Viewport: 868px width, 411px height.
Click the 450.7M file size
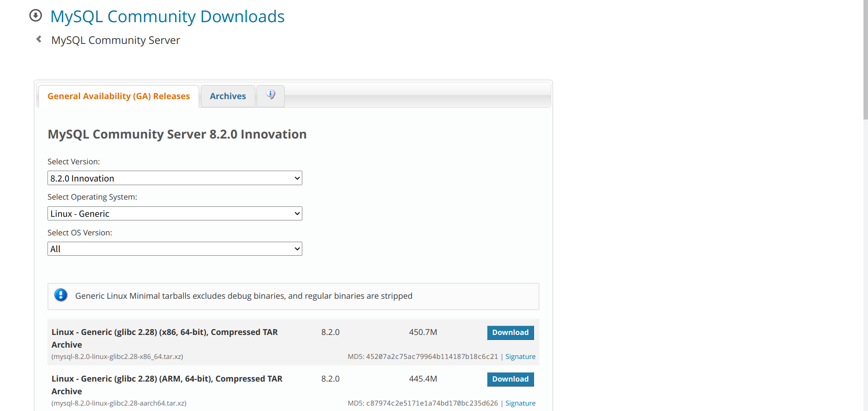[423, 332]
